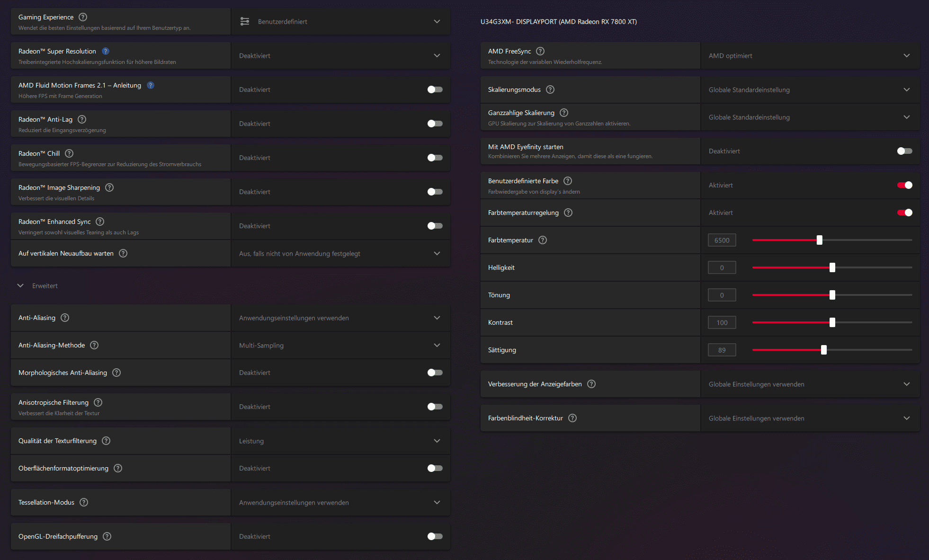This screenshot has height=560, width=929.
Task: Click the question mark beside AMD FreeSync
Action: [x=540, y=51]
